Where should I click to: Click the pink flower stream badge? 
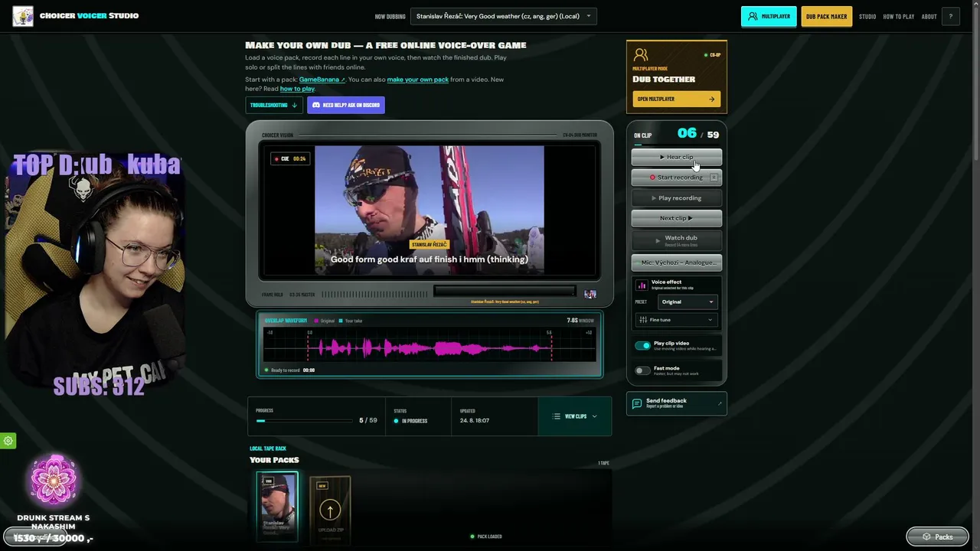pos(54,481)
